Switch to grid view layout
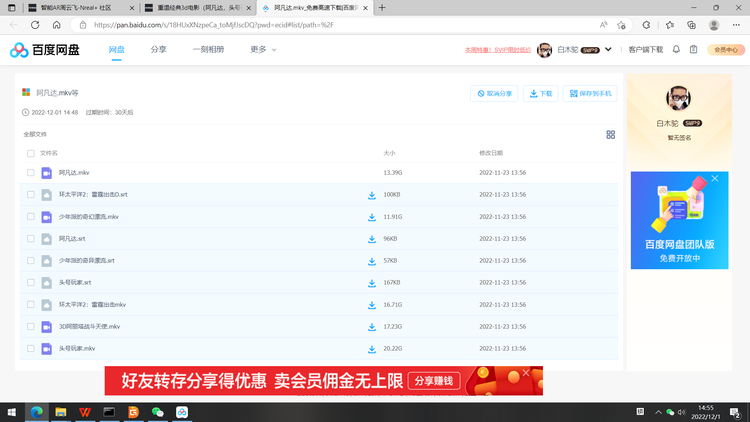 [610, 135]
